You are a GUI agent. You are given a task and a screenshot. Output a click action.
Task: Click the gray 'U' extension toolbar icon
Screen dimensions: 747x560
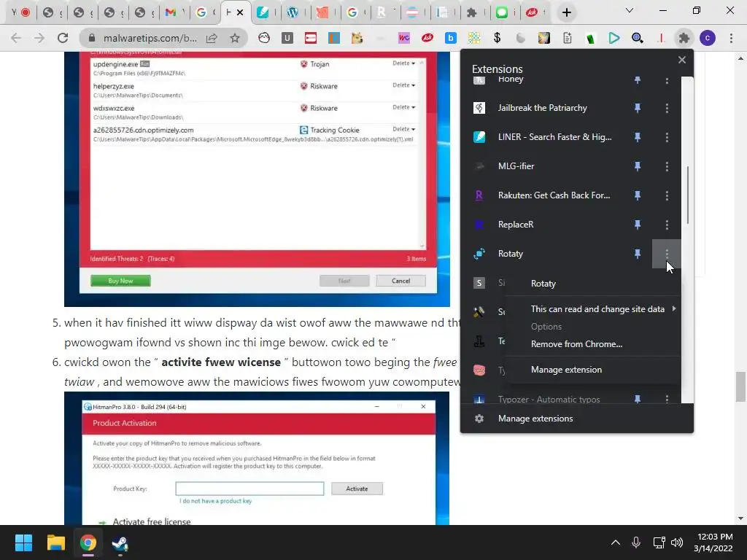[287, 38]
